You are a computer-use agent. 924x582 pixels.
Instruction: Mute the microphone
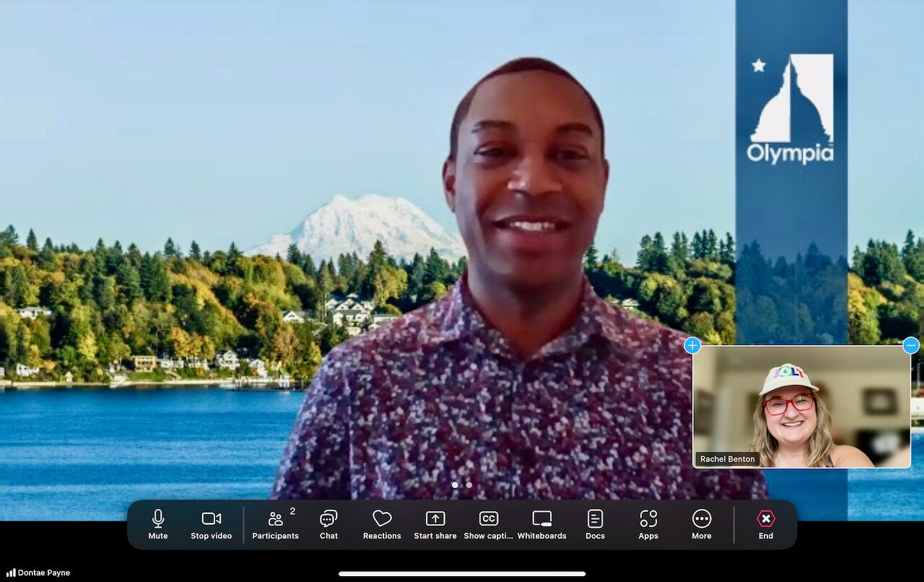[158, 525]
